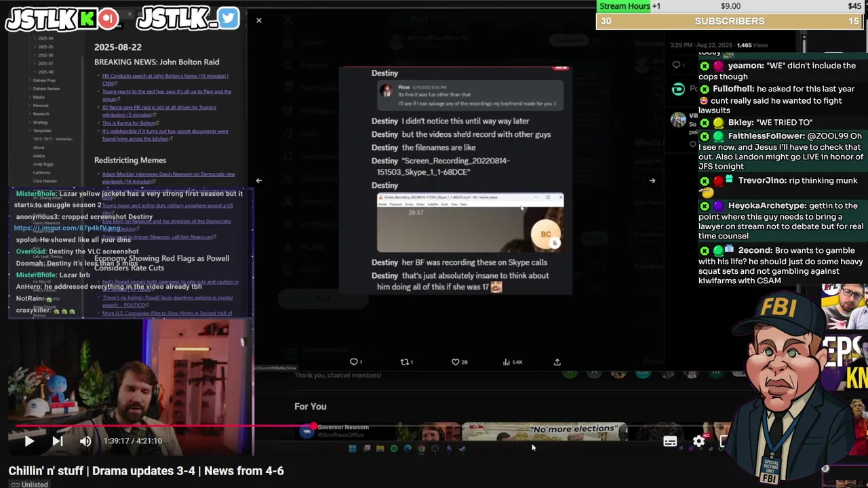
Task: Toggle subtitles/closed captions button
Action: [x=670, y=441]
